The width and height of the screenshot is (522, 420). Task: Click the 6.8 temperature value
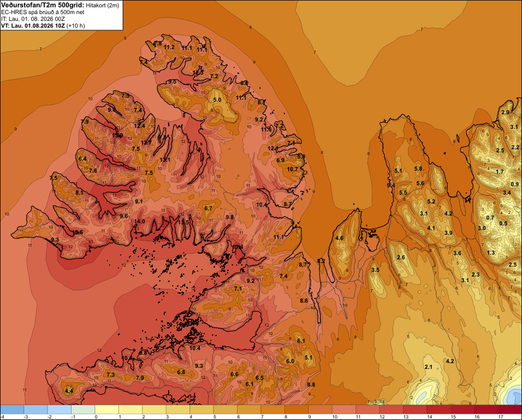[x=181, y=372]
